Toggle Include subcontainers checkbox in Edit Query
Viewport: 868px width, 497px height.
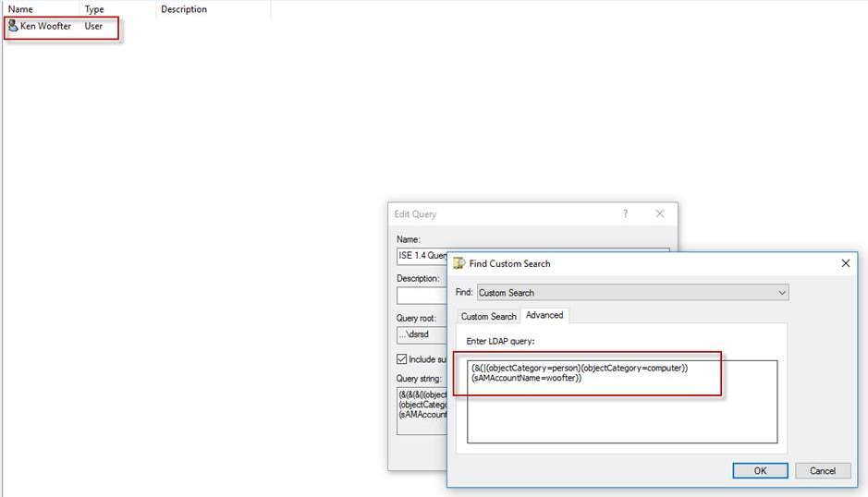402,359
